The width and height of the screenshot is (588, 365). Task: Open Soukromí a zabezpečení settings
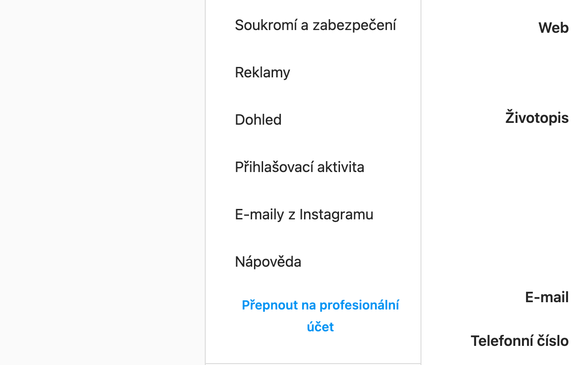pos(315,25)
